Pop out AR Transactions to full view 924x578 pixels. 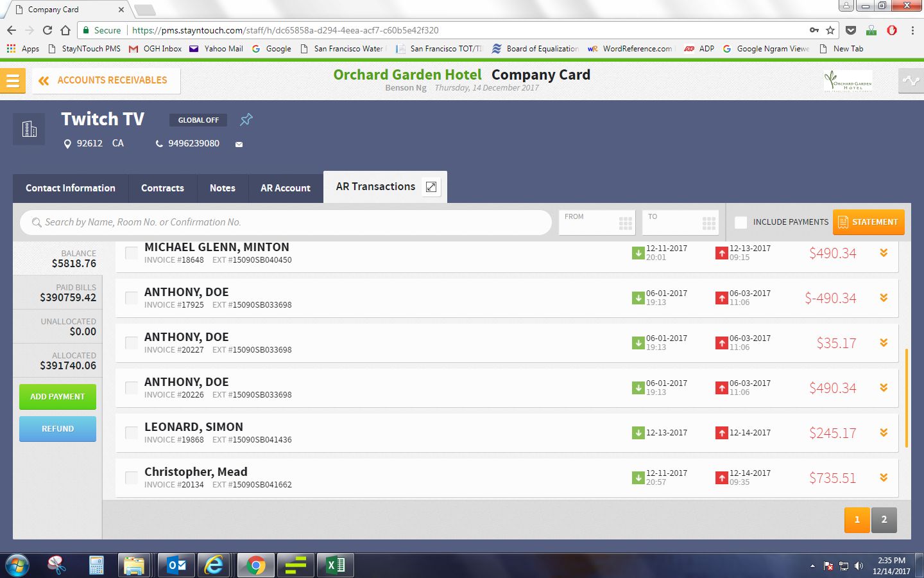point(431,187)
